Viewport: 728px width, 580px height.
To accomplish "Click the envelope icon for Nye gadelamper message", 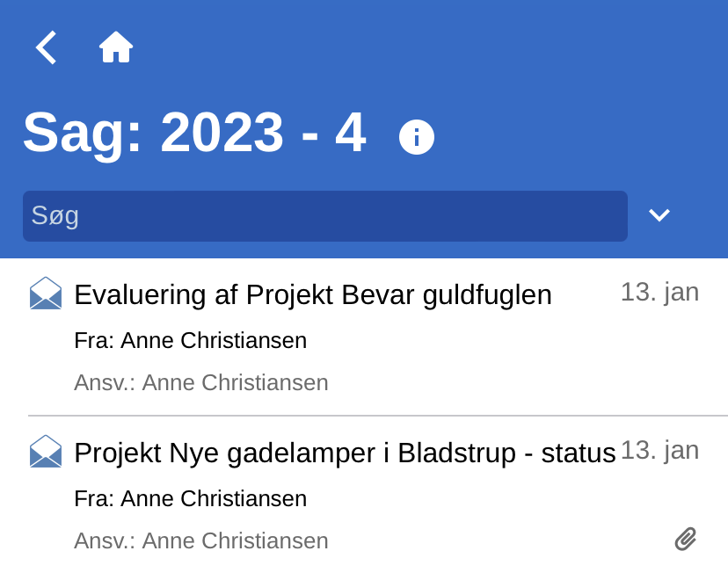I will point(46,452).
